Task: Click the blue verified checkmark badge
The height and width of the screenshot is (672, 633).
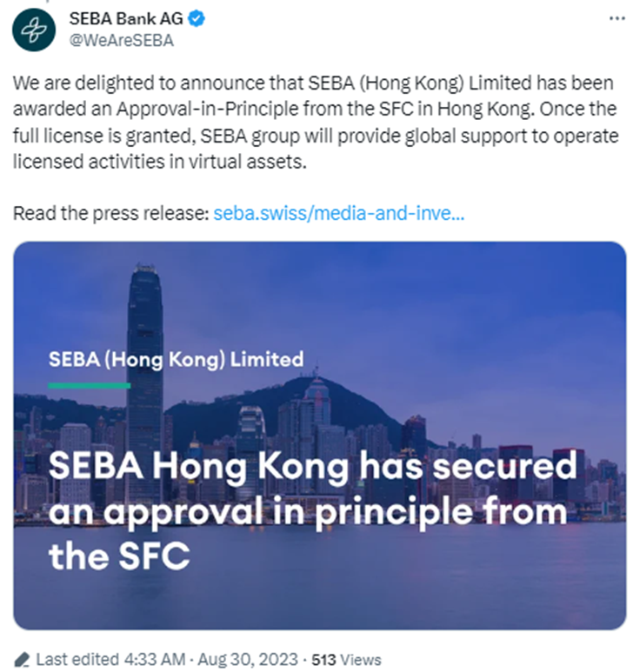Action: (x=197, y=19)
